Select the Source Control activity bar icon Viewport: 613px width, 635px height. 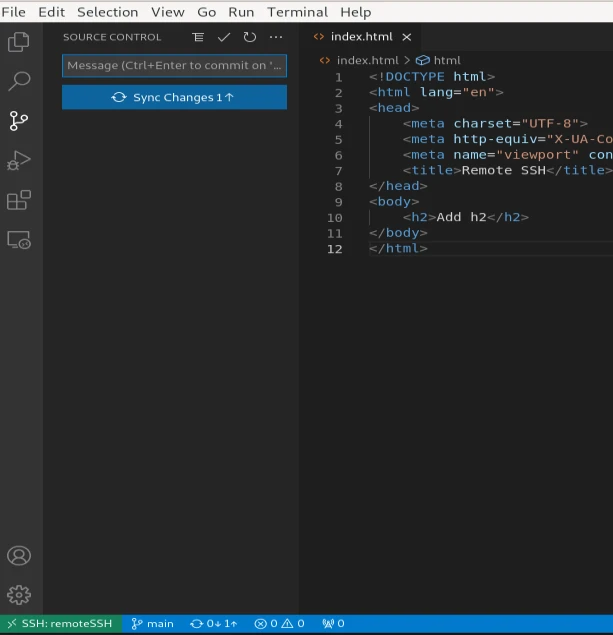(x=19, y=121)
